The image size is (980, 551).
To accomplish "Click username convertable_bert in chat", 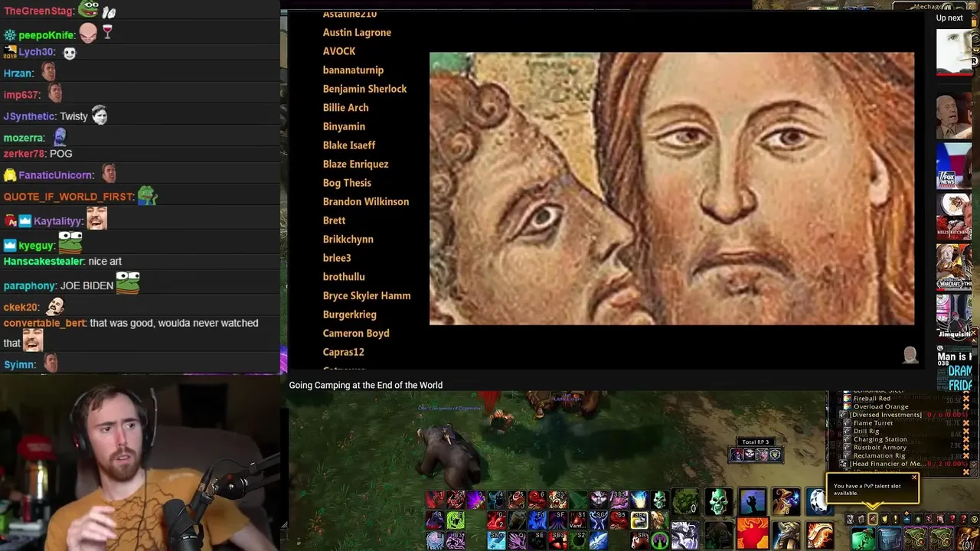I will [x=44, y=323].
